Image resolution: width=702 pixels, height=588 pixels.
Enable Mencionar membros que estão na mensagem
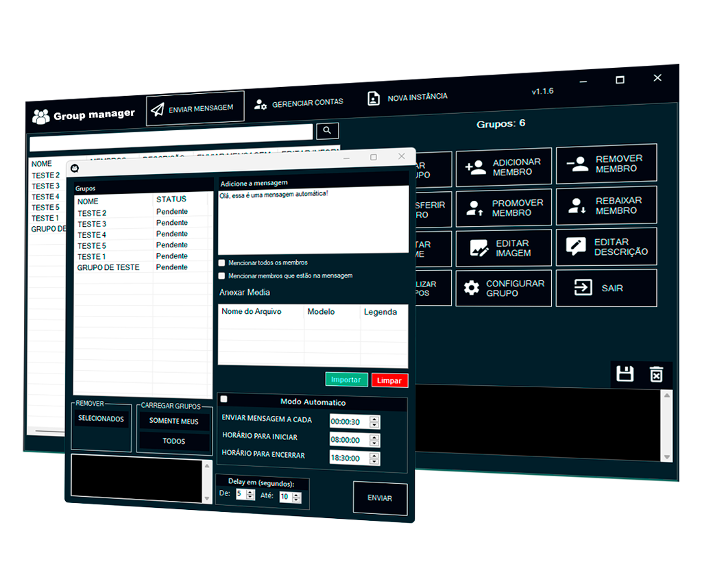click(x=221, y=275)
